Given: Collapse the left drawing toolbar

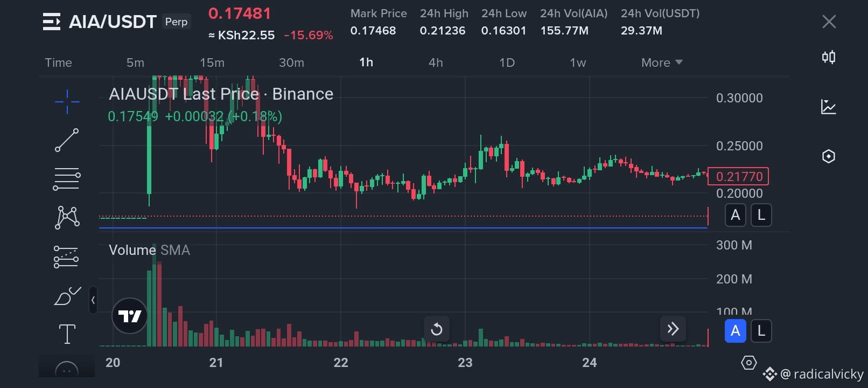Looking at the screenshot, I should coord(93,301).
